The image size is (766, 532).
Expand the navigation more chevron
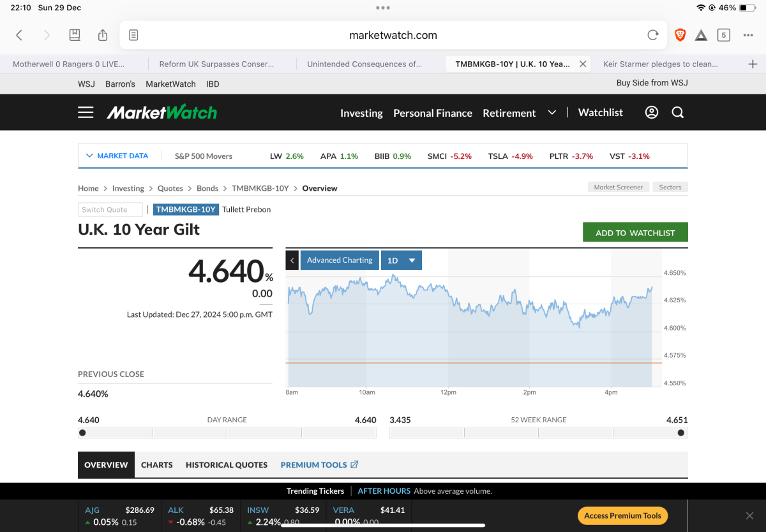552,113
